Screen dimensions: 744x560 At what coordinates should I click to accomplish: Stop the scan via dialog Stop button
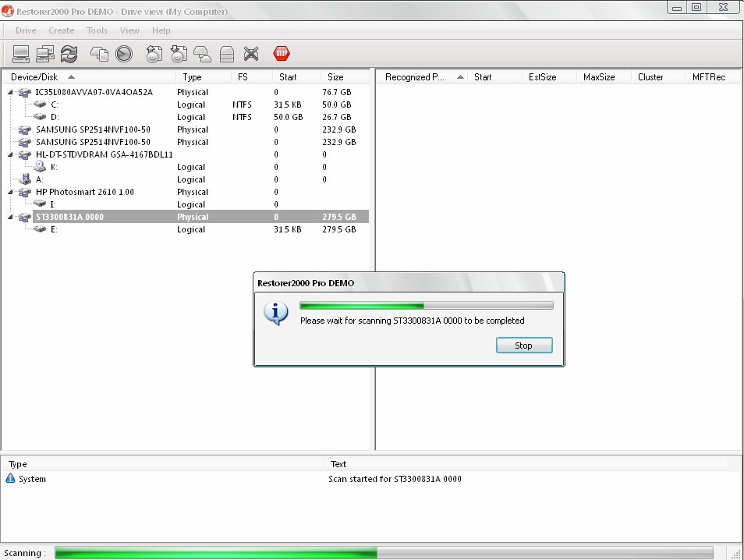(524, 346)
